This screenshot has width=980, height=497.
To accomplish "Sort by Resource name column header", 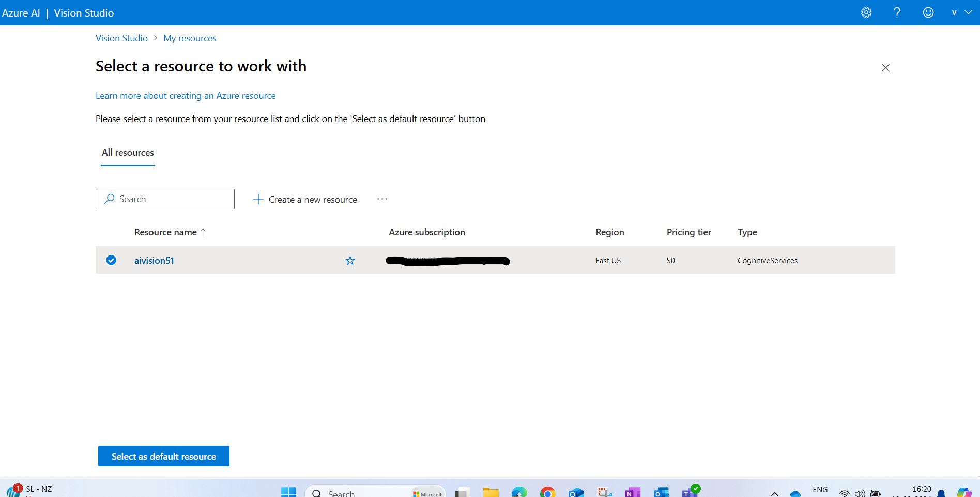I will point(165,232).
